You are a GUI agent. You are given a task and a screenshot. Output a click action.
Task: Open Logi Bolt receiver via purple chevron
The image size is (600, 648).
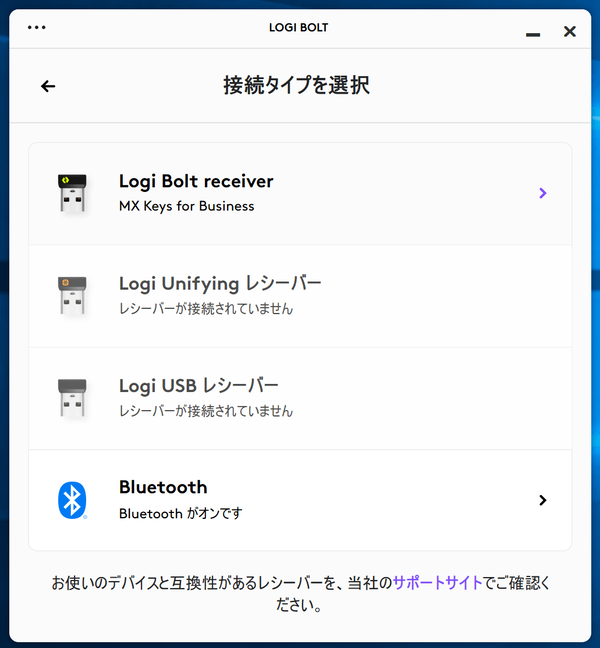(x=543, y=193)
